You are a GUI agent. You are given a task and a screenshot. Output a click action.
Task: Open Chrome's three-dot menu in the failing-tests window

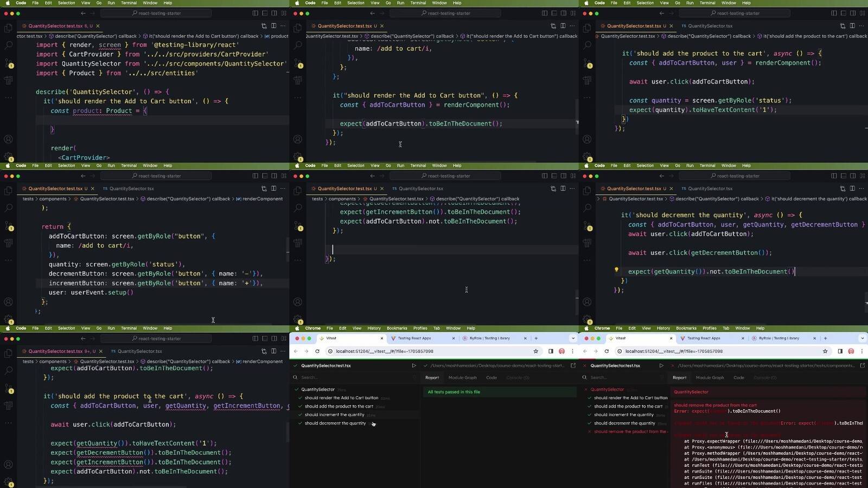(862, 351)
